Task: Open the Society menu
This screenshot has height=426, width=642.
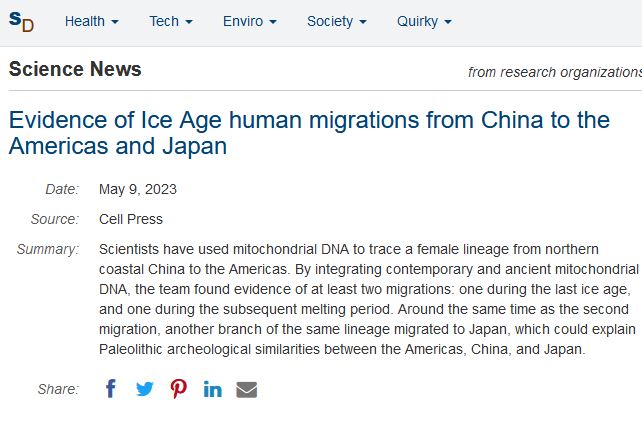Action: [x=330, y=21]
